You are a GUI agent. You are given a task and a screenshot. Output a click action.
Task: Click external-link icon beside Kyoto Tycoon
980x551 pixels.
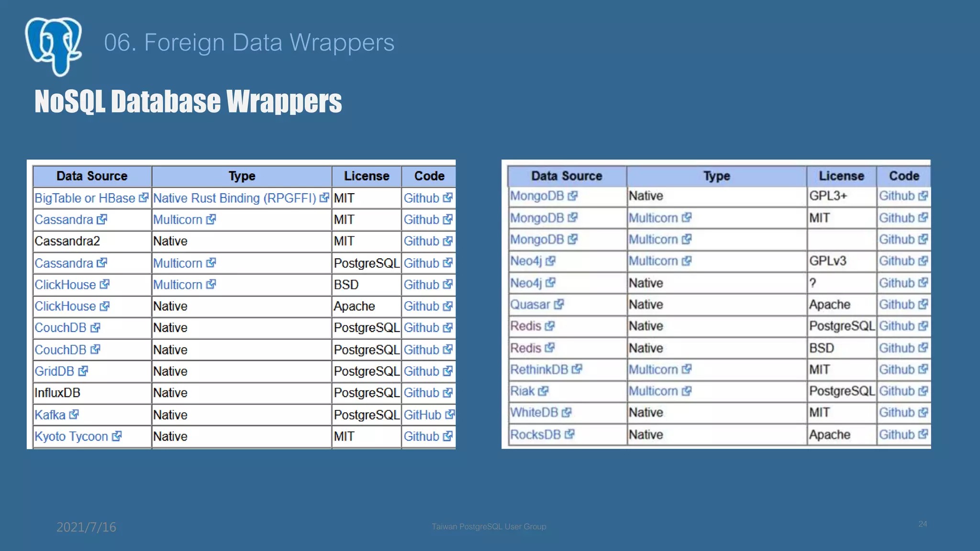click(x=117, y=436)
